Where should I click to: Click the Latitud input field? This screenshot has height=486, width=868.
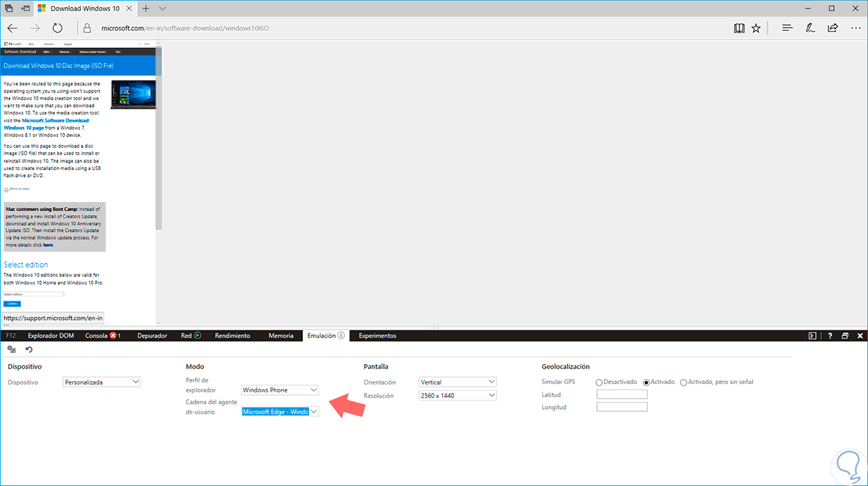pyautogui.click(x=622, y=394)
